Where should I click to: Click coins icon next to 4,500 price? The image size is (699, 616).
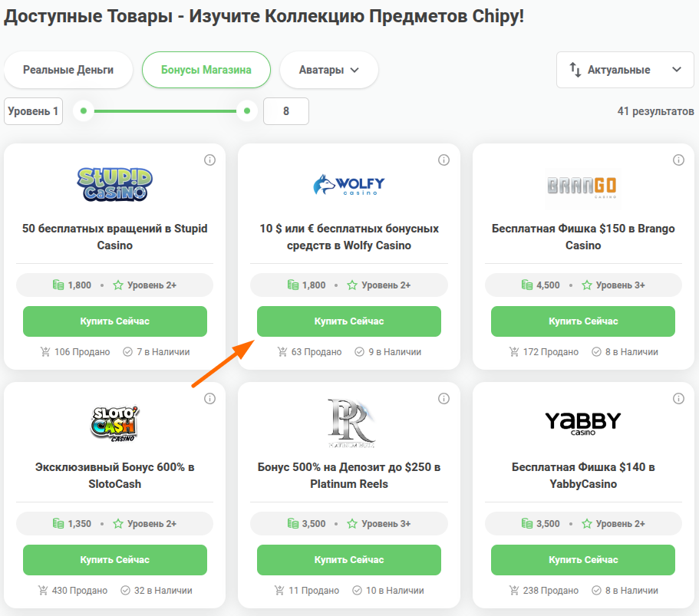527,285
